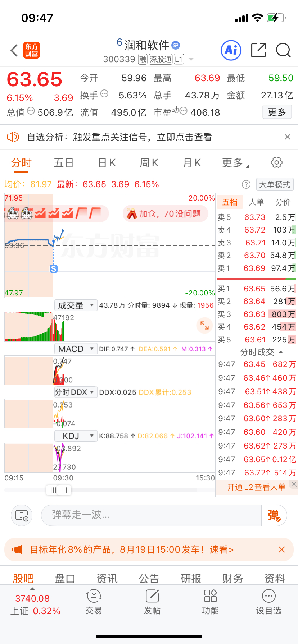
Task: Open the 分时DDX indicator dropdown
Action: (x=76, y=392)
